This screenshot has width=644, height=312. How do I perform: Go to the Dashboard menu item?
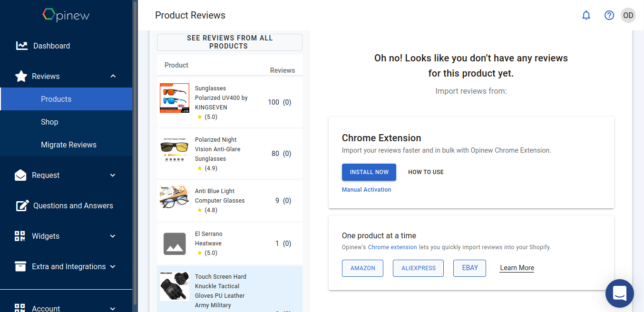66,46
